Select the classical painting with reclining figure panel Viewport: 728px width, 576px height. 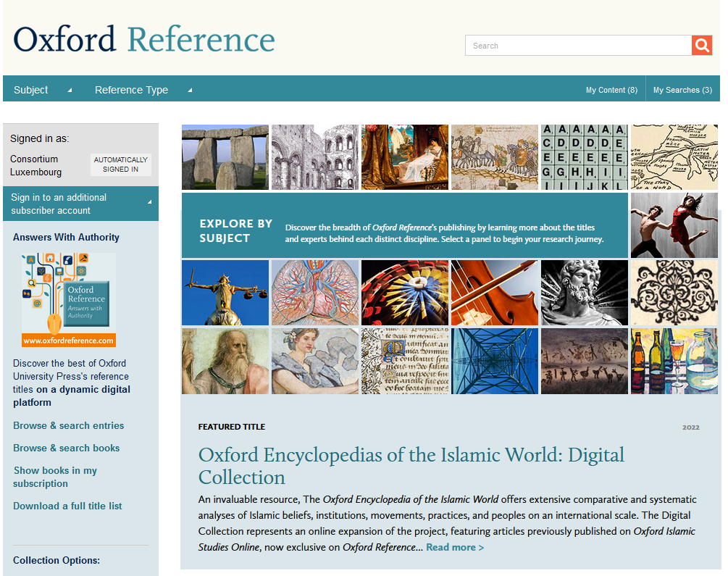coord(405,157)
